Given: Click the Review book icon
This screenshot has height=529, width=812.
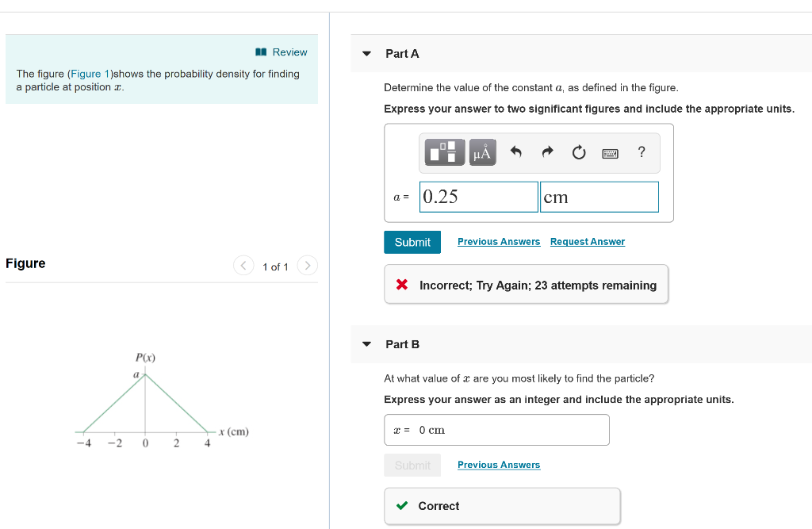Looking at the screenshot, I should 261,52.
